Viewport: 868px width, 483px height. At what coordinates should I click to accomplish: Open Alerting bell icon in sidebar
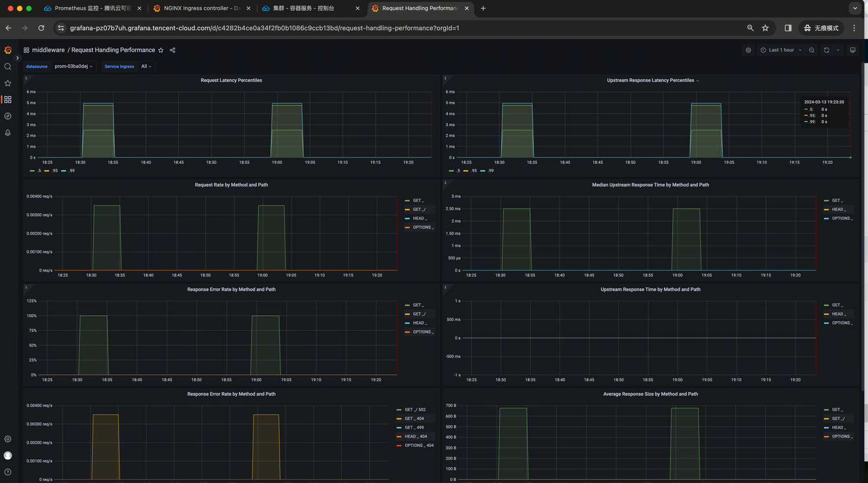8,133
